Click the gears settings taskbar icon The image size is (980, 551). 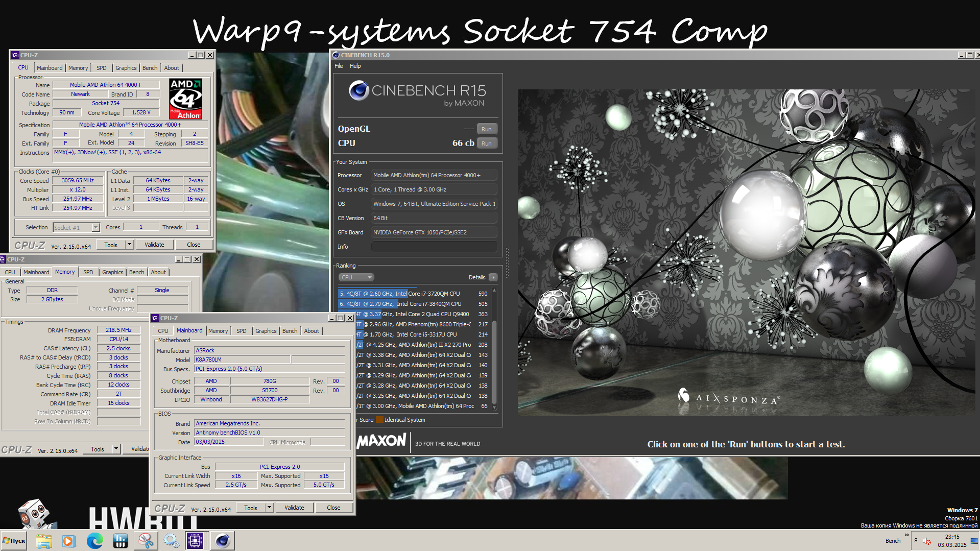171,541
